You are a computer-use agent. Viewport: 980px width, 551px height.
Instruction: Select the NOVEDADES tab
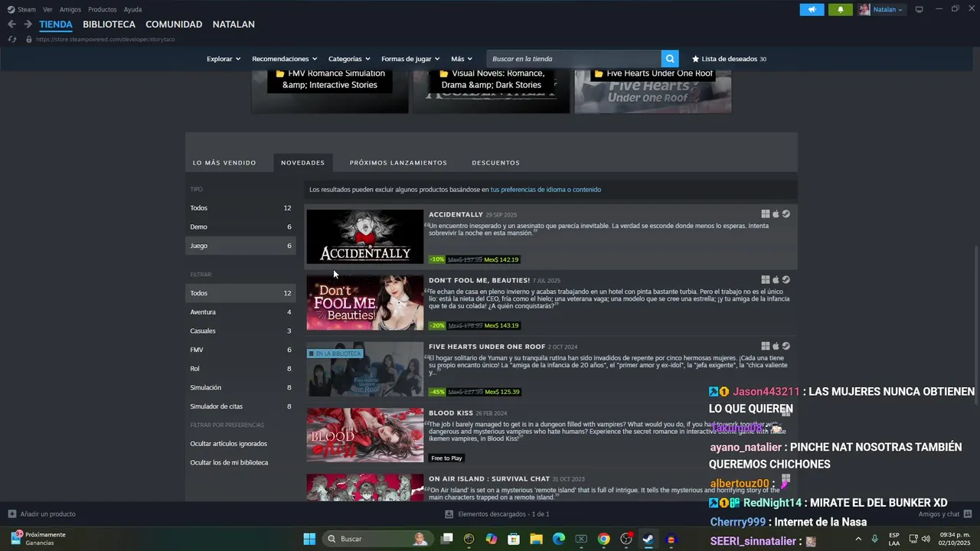pos(302,163)
